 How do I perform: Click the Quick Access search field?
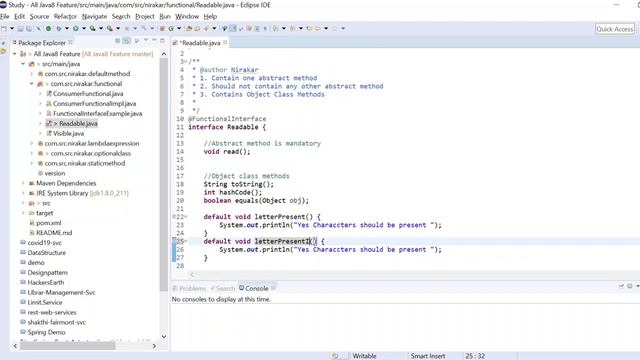615,29
